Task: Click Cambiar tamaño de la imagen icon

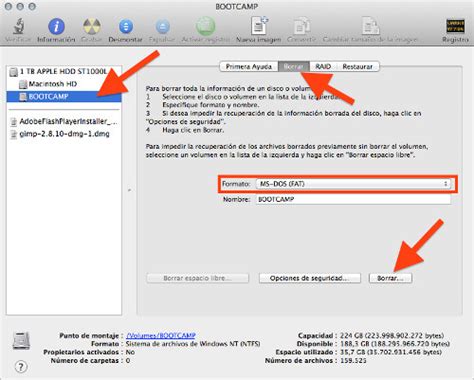Action: click(x=370, y=26)
